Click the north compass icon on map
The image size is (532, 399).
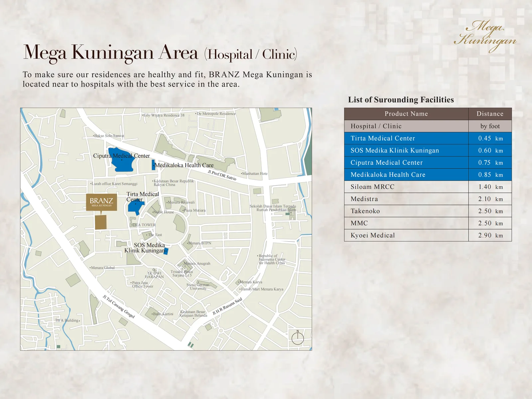[x=298, y=338]
